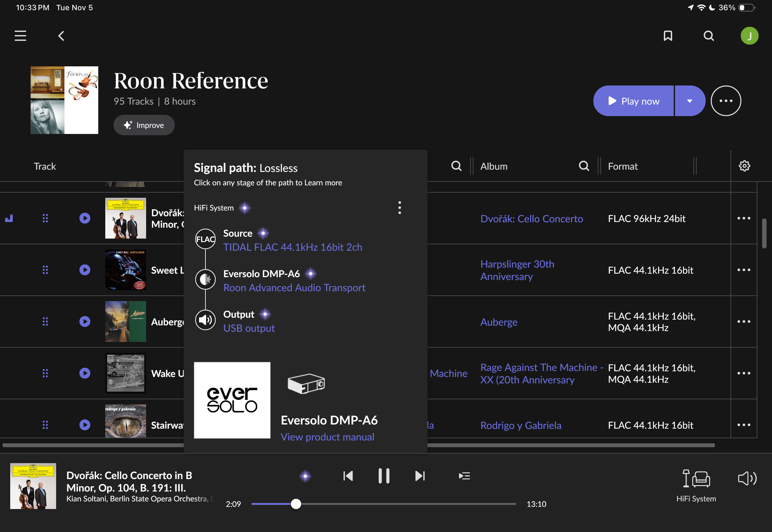Open Rodrigo y Gabriela album link
Screen dimensions: 772x532
click(x=521, y=425)
